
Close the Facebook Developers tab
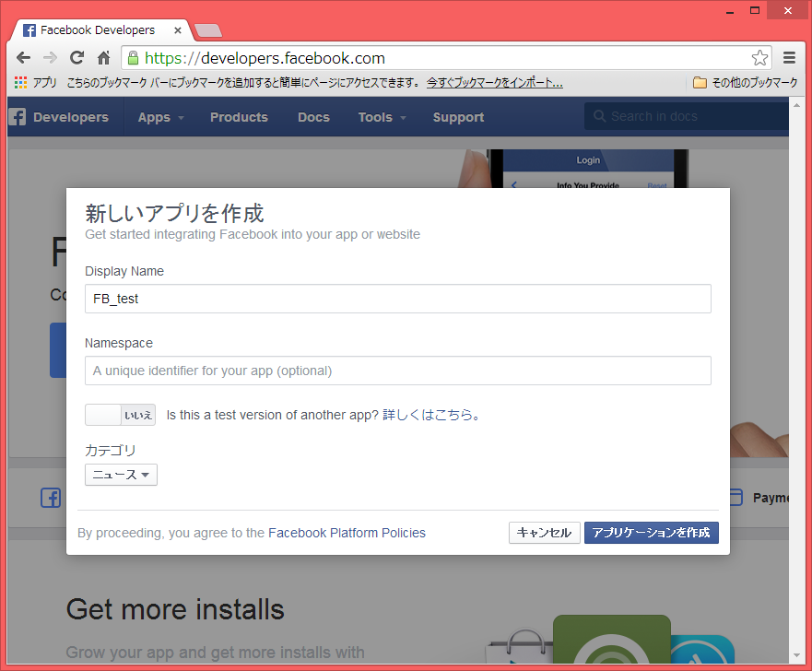point(178,30)
